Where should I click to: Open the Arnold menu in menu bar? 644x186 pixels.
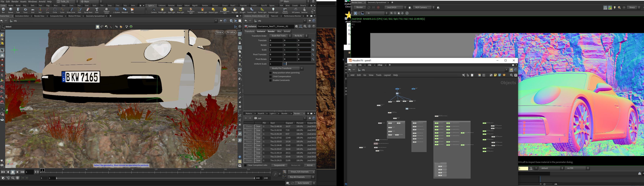click(x=42, y=1)
